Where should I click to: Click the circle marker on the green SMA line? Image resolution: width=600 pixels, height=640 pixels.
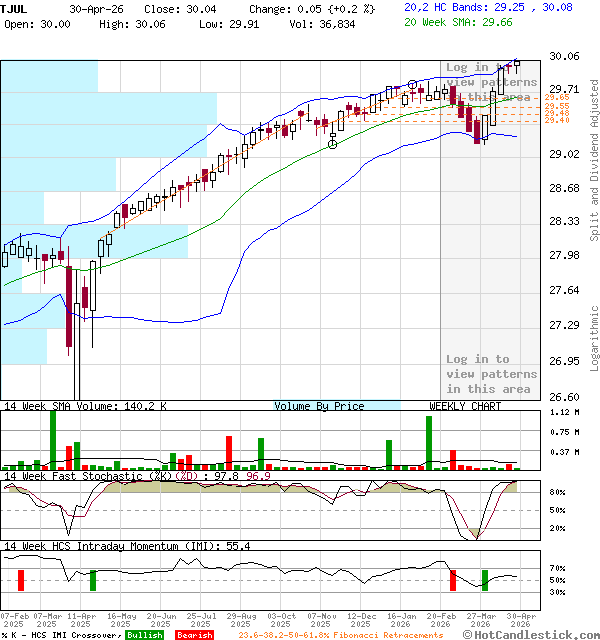332,145
